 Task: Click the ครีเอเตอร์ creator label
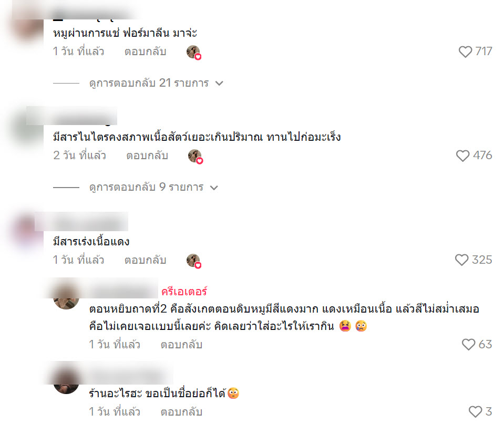(184, 292)
